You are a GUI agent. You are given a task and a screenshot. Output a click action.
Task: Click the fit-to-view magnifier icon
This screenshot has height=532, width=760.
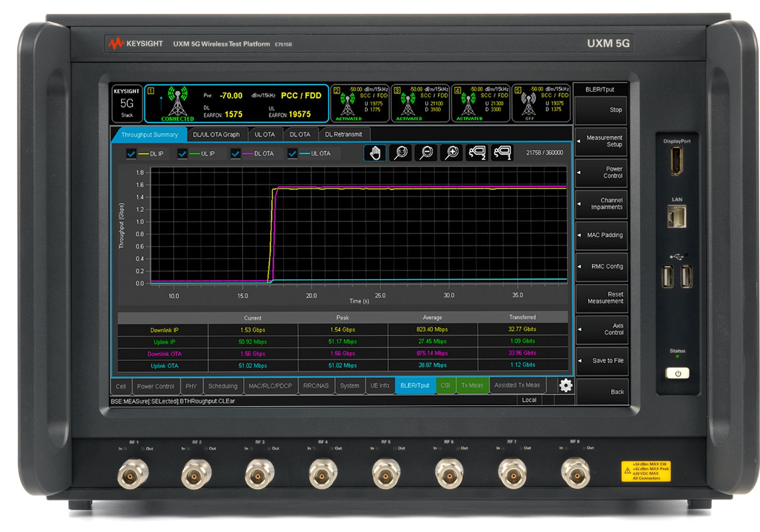tap(400, 153)
